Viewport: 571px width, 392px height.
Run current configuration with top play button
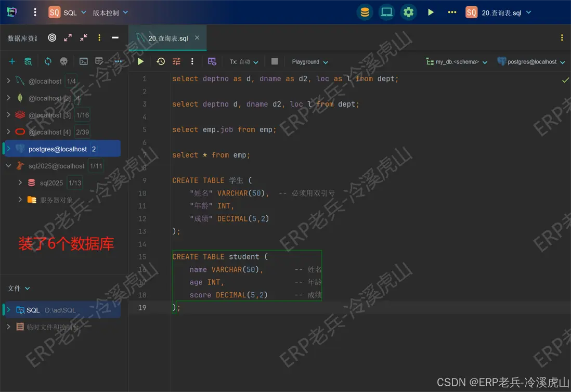431,12
